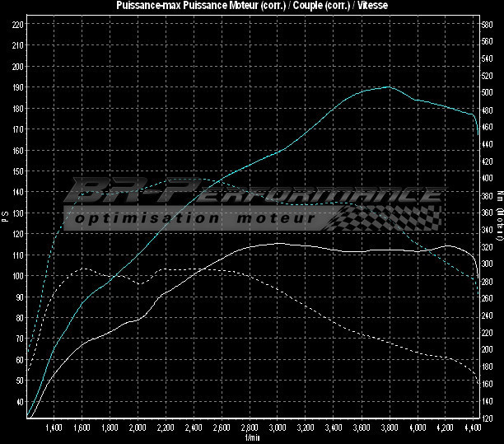Viewport: 504px width, 444px height.
Task: Click the 220 value on left axis
Action: [x=17, y=25]
